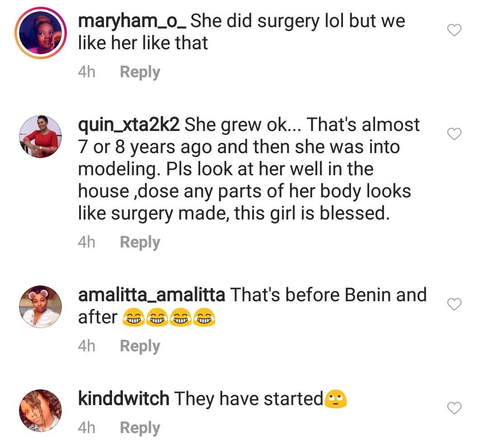The image size is (488, 448).
Task: Open amalitta_amalitta's profile photo
Action: (41, 307)
